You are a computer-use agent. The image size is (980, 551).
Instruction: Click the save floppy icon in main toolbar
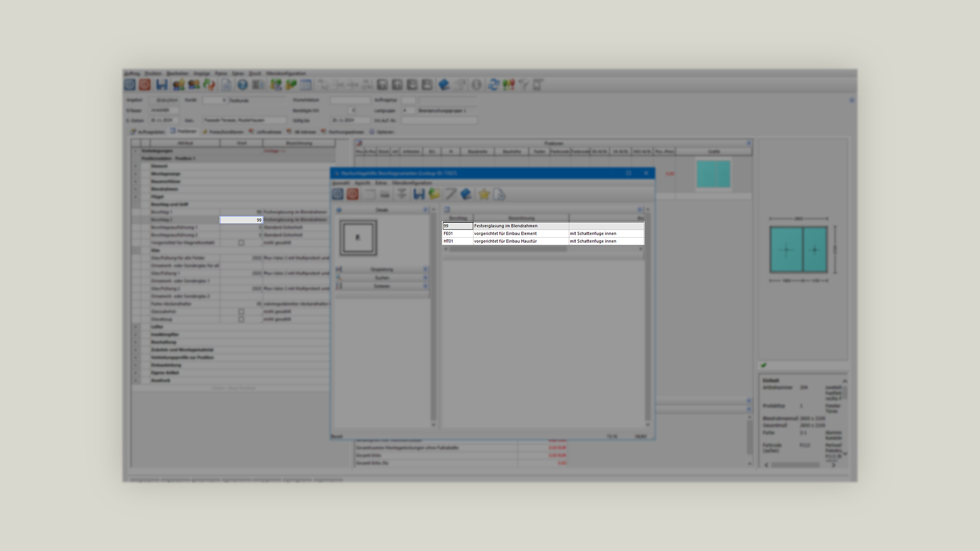(x=162, y=85)
